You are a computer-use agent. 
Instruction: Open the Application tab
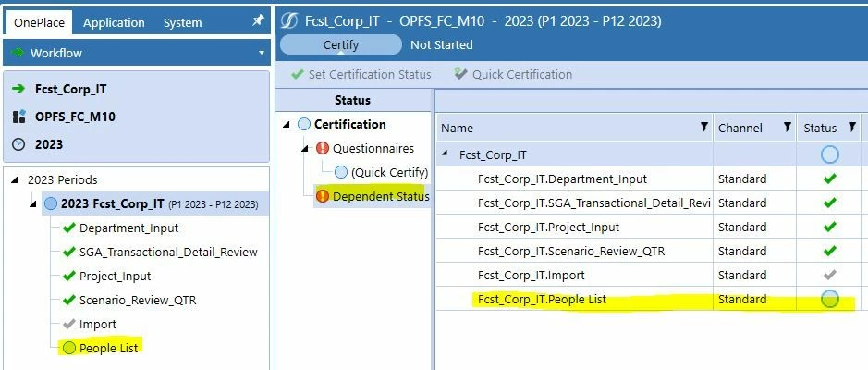coord(114,23)
